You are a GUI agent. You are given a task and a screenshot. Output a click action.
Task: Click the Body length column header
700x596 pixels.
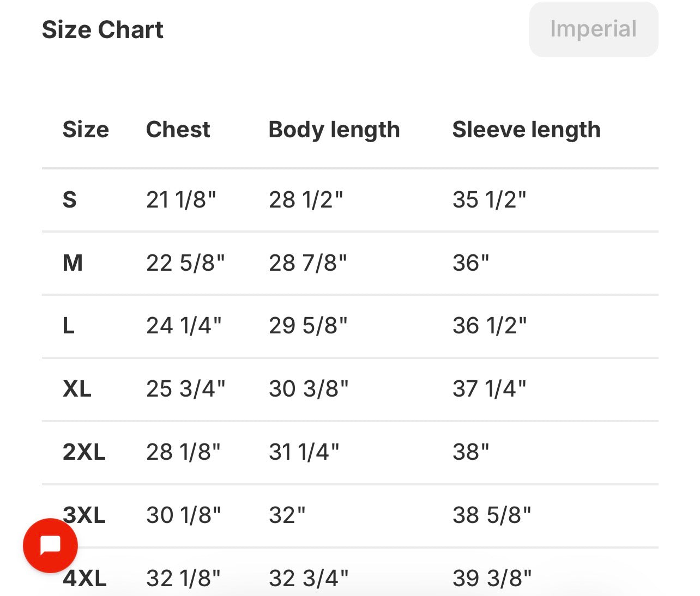tap(334, 130)
